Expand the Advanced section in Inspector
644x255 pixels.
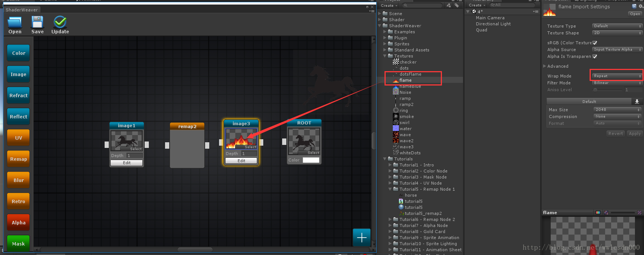[545, 66]
